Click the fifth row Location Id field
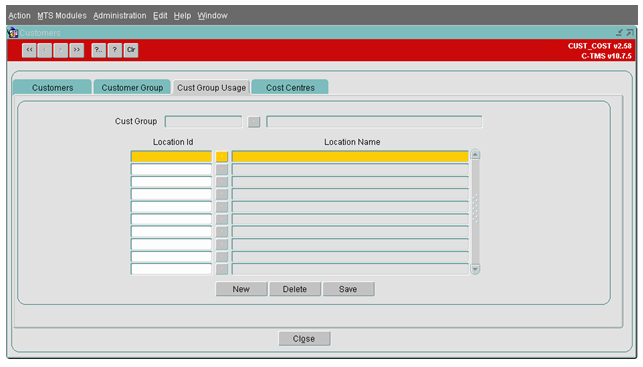The height and width of the screenshot is (367, 643). coord(171,207)
